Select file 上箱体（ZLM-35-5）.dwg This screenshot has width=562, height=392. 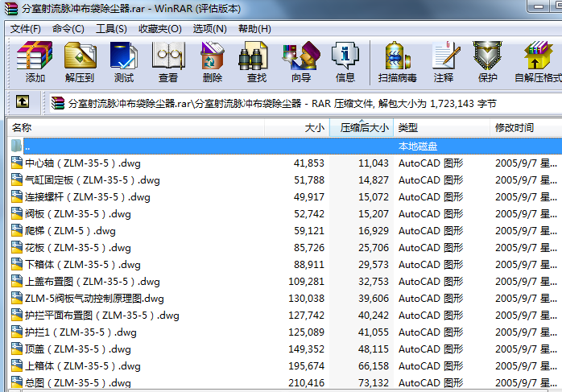(82, 365)
